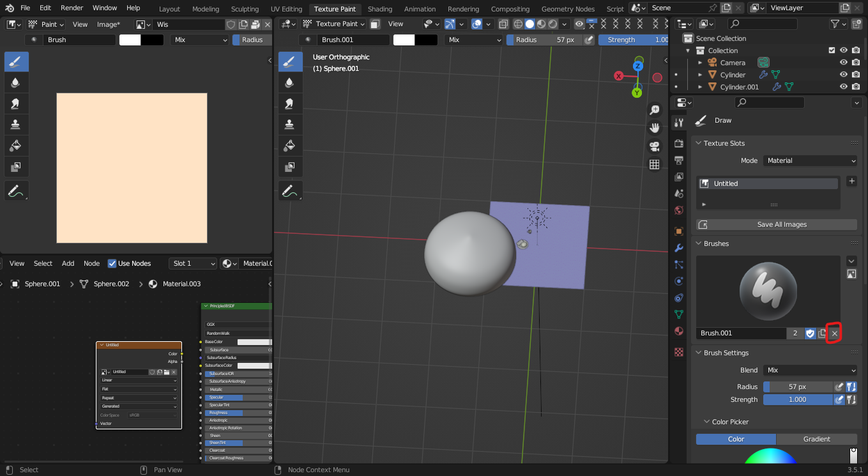Viewport: 868px width, 476px height.
Task: Select the Clone tool in the image editor toolbar
Action: point(16,125)
